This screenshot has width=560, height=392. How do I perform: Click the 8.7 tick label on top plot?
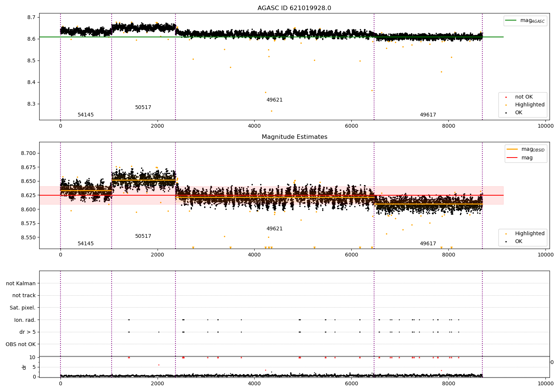[x=31, y=18]
